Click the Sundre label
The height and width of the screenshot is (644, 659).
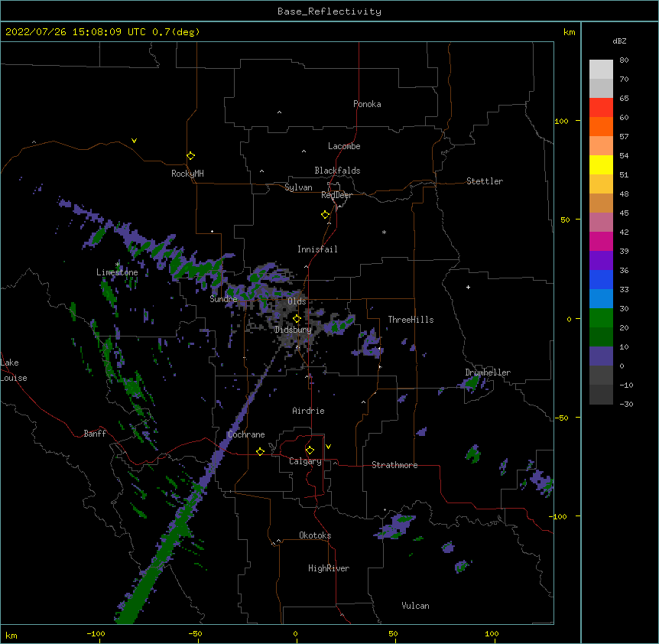pyautogui.click(x=223, y=299)
